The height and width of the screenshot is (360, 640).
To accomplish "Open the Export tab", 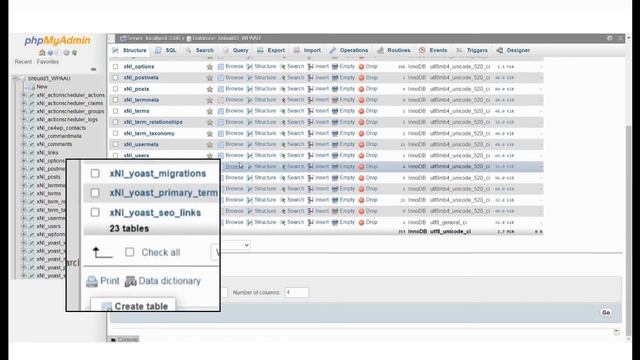I will pyautogui.click(x=271, y=50).
